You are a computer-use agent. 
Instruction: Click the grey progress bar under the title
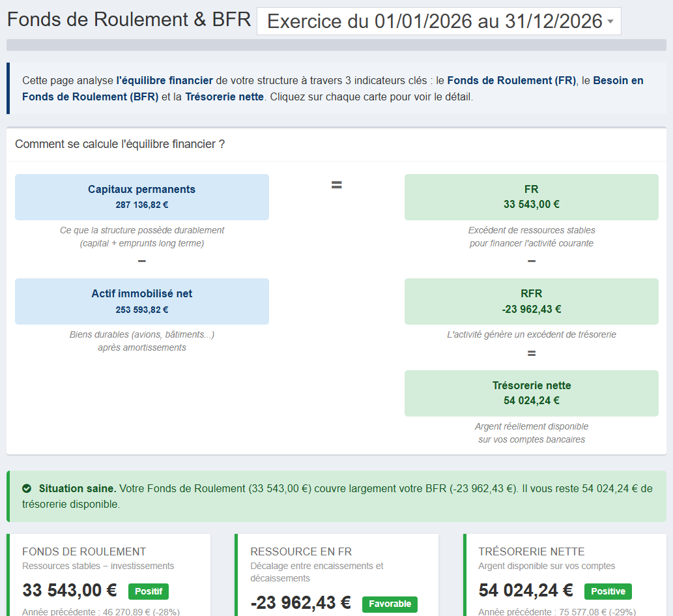point(336,45)
